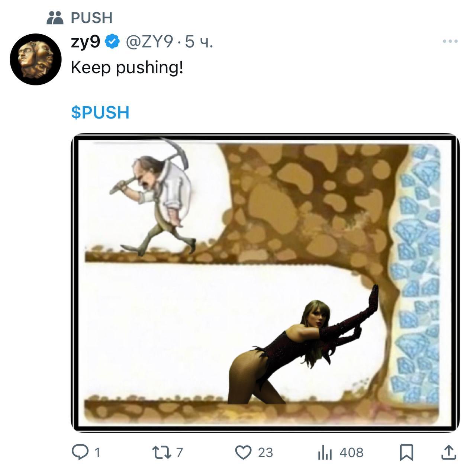Click the community people icon
Screen dimensions: 470x476
tap(55, 17)
